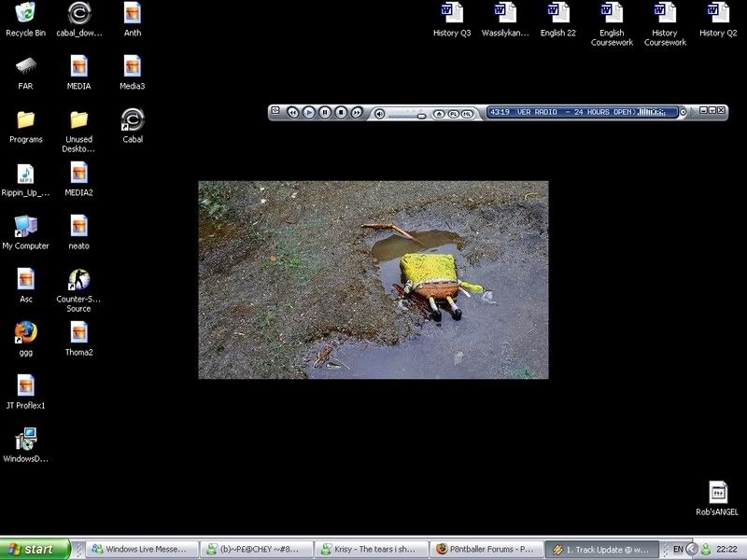747x560 pixels.
Task: Open the Winamp main menu icon
Action: tap(275, 110)
